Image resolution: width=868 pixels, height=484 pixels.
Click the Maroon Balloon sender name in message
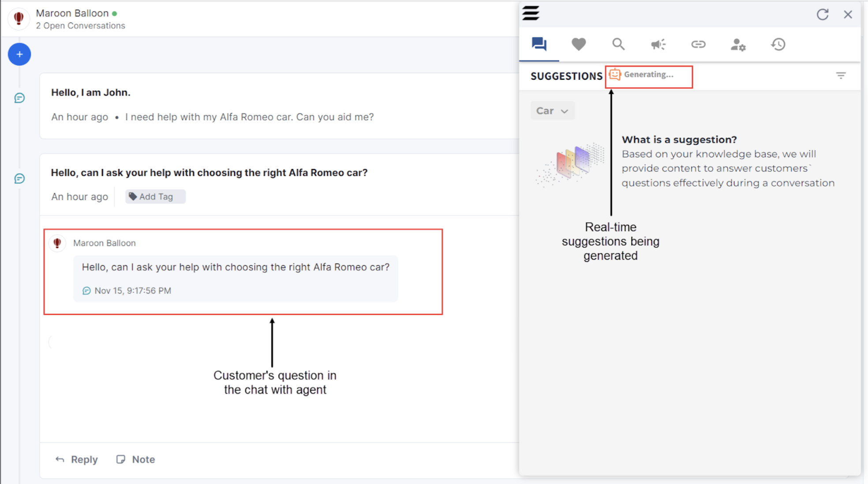(x=105, y=243)
